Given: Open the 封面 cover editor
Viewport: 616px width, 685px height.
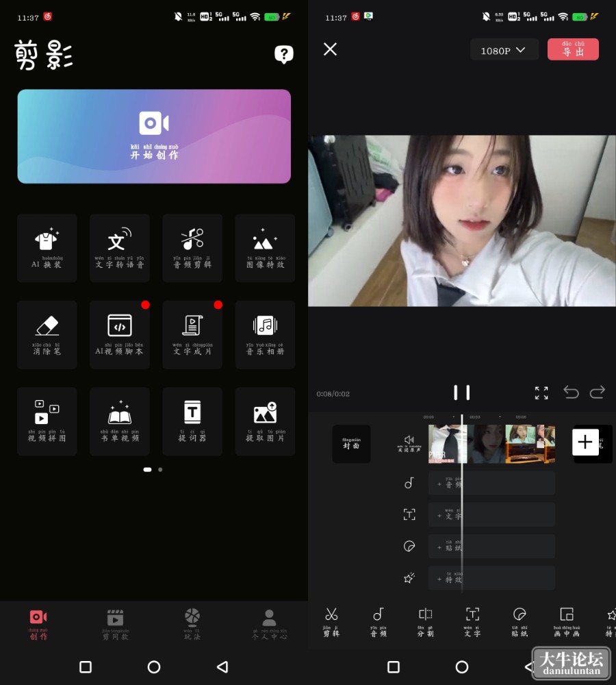Looking at the screenshot, I should pos(351,443).
